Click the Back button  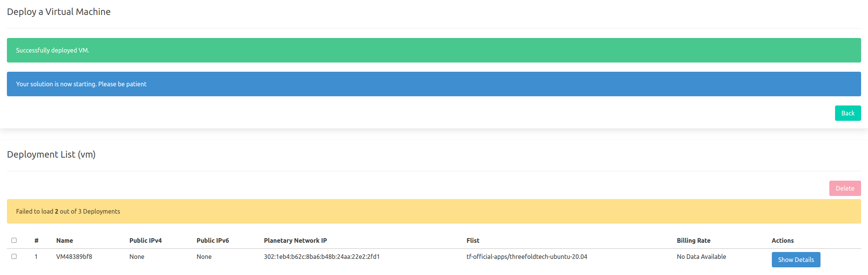847,113
